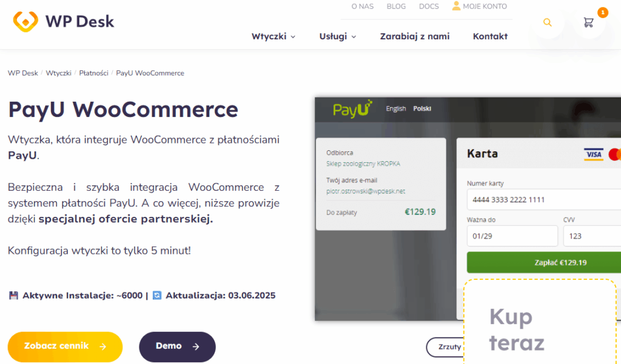The height and width of the screenshot is (364, 621).
Task: Expand the Usługi dropdown menu
Action: click(x=337, y=36)
